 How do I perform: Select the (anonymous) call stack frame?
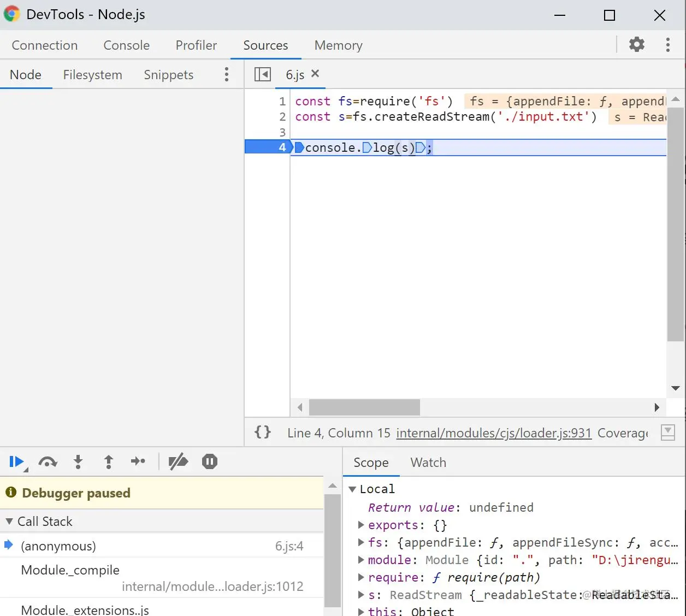162,546
